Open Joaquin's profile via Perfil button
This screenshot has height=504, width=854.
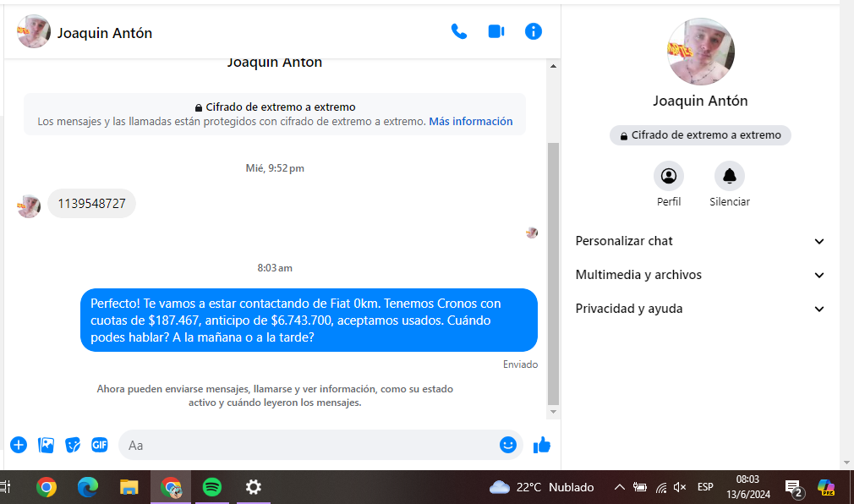(x=669, y=176)
